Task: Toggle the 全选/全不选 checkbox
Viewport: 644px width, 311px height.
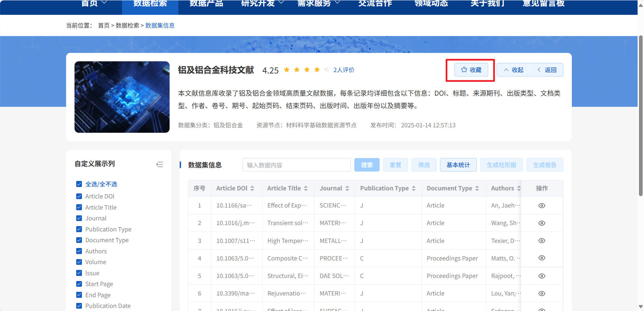Action: pyautogui.click(x=79, y=184)
